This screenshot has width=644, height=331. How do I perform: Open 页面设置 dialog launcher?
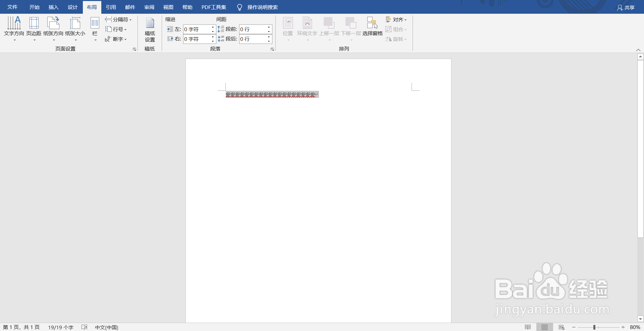[x=135, y=49]
